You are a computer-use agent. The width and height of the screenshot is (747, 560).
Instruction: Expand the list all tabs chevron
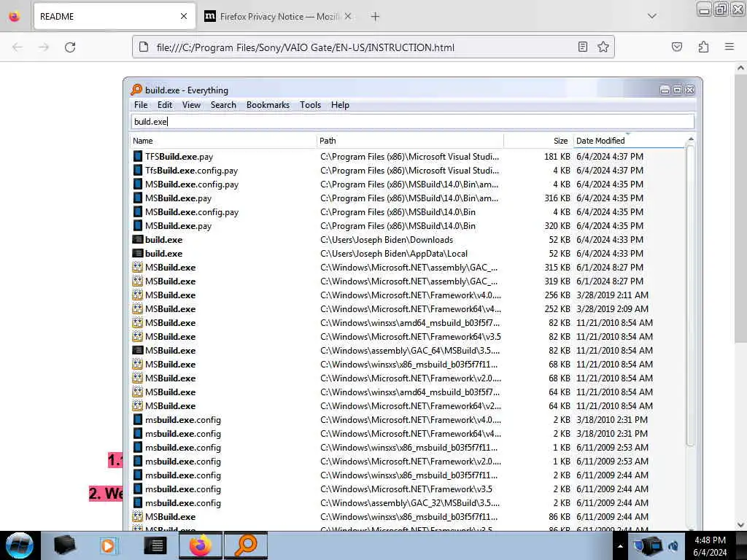[x=651, y=16]
